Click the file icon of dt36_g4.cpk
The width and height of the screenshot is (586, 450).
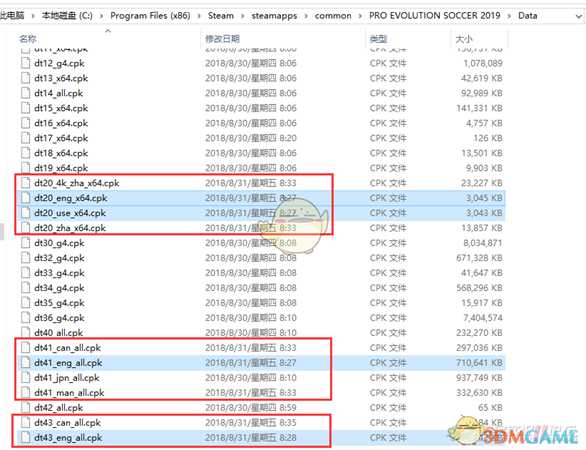point(25,318)
